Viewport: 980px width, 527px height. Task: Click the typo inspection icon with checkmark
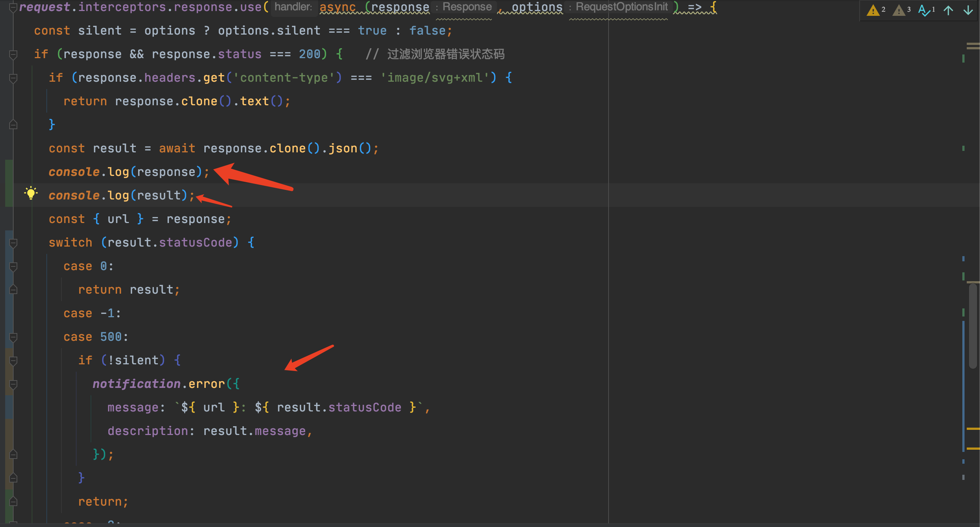coord(924,10)
